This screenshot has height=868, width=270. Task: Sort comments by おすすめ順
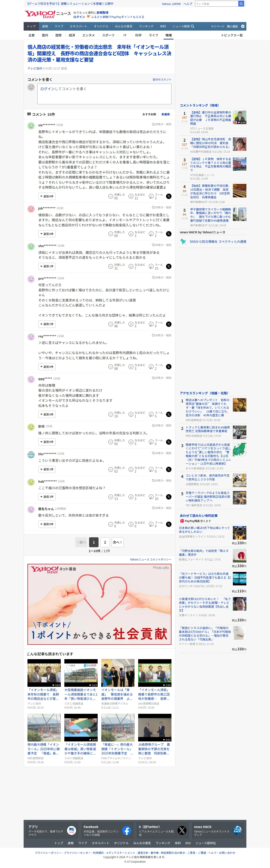point(149,115)
